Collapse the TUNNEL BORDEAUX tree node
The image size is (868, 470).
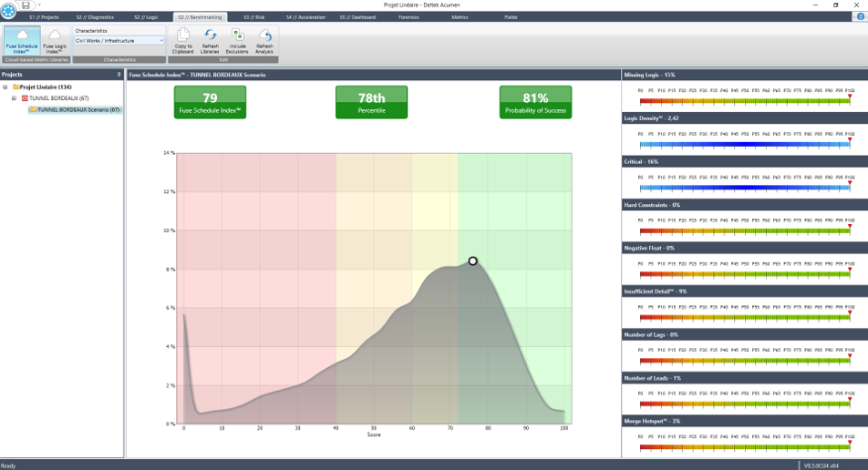coord(15,97)
